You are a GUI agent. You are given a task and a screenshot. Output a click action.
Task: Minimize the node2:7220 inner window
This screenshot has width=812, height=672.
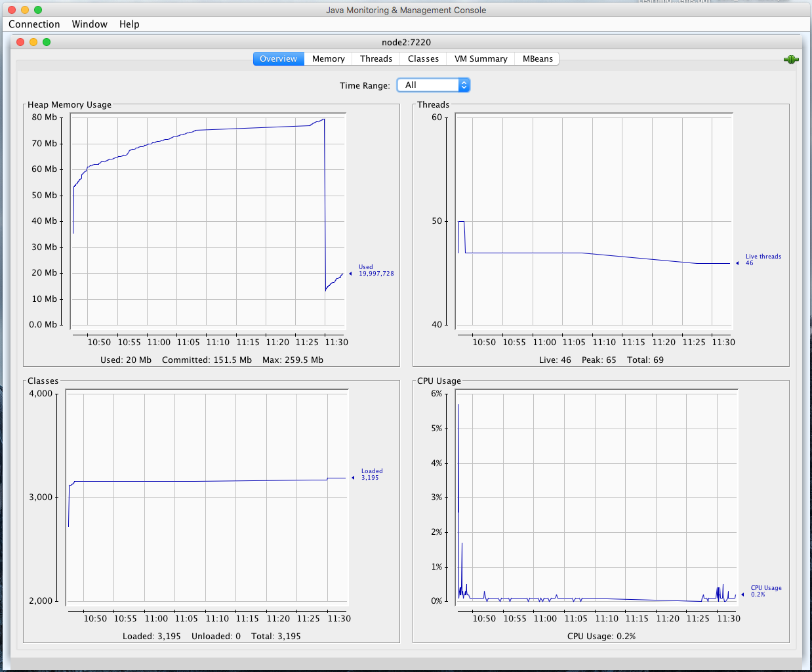click(x=33, y=42)
